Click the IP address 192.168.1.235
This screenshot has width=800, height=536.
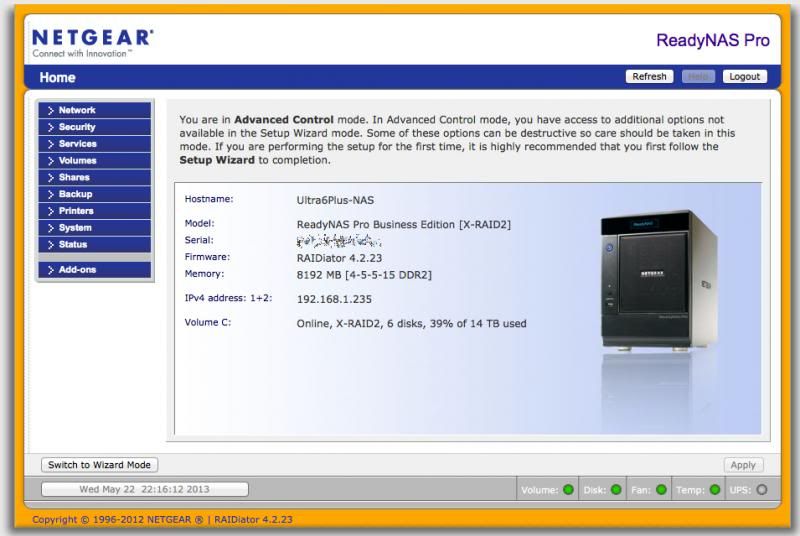click(x=334, y=299)
